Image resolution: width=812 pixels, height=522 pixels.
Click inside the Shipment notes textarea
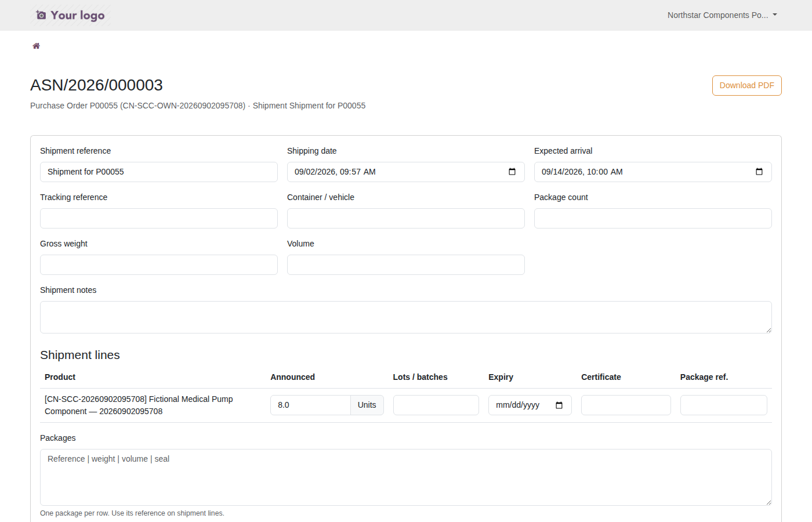[406, 317]
